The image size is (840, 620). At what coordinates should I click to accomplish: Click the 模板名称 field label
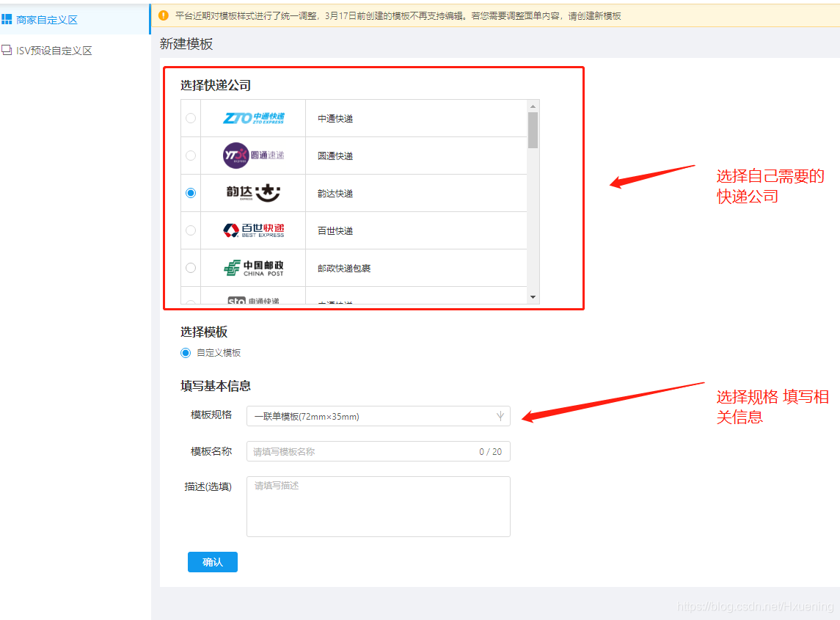point(211,452)
